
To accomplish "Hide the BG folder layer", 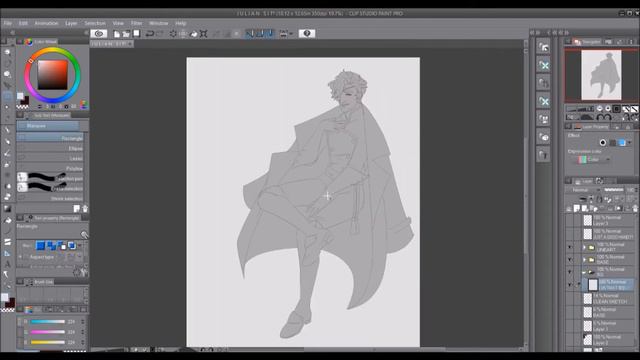I will (x=569, y=272).
